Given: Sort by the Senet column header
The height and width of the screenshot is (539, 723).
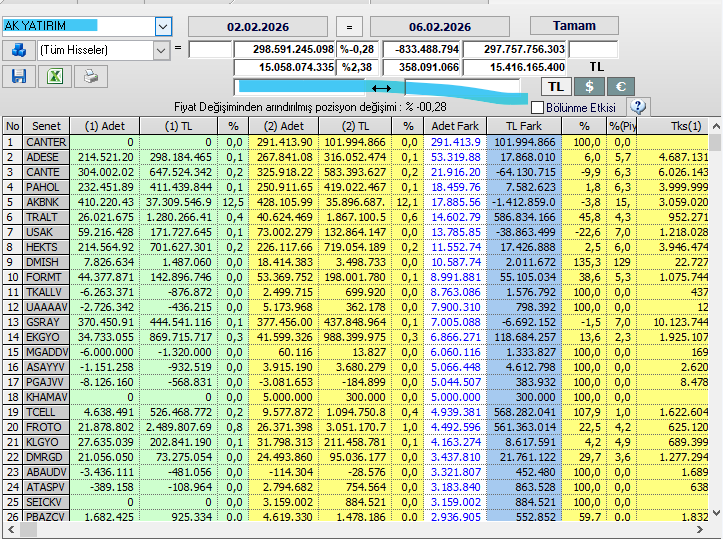Looking at the screenshot, I should [x=46, y=126].
